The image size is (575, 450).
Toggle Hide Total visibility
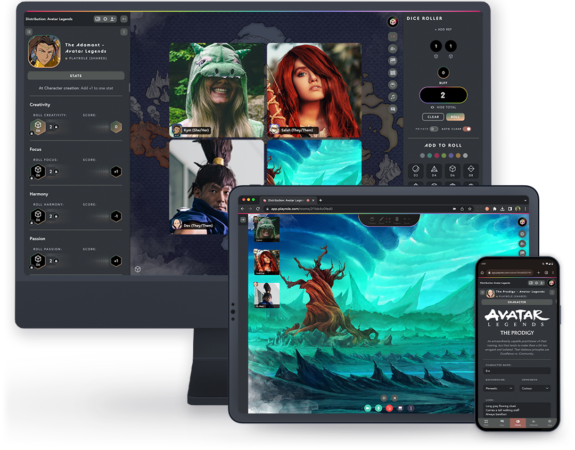pos(443,107)
